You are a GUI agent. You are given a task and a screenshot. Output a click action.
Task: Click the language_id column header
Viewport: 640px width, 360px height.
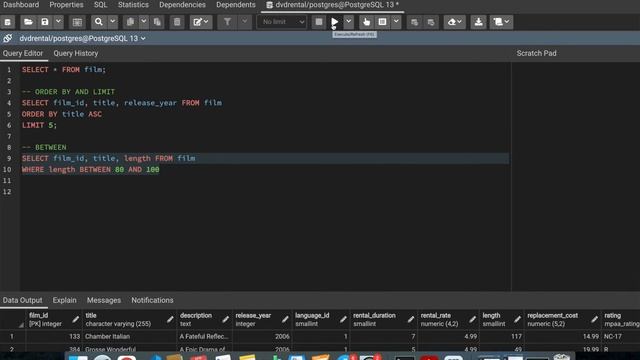point(321,320)
